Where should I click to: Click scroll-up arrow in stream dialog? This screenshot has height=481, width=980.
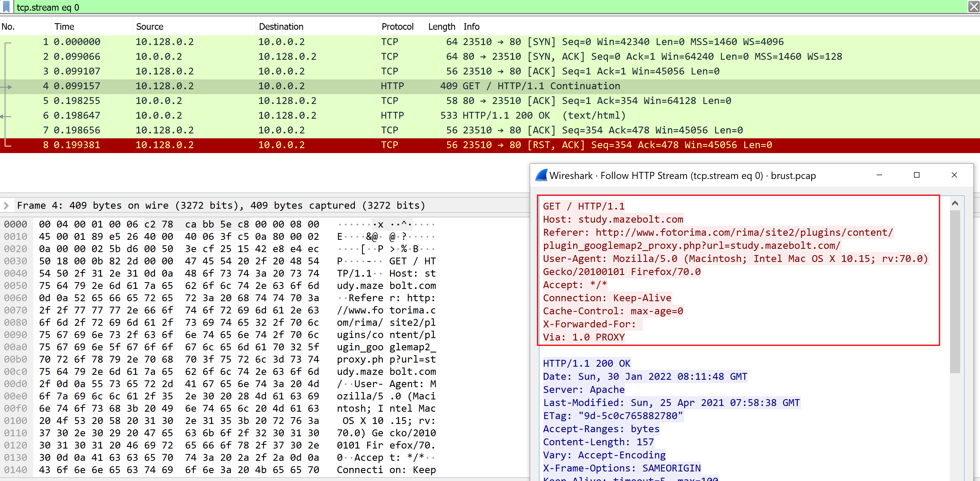[x=955, y=204]
